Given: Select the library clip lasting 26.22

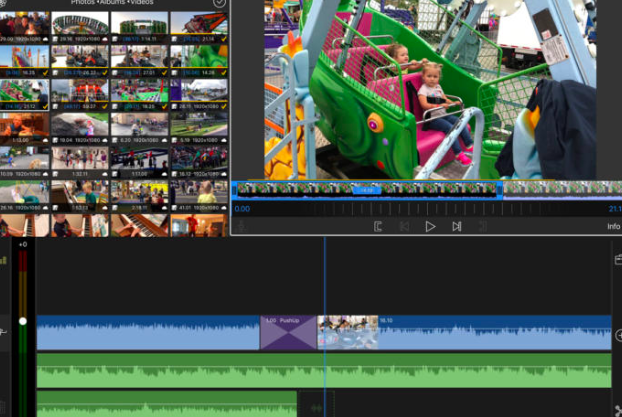Looking at the screenshot, I should click(80, 61).
